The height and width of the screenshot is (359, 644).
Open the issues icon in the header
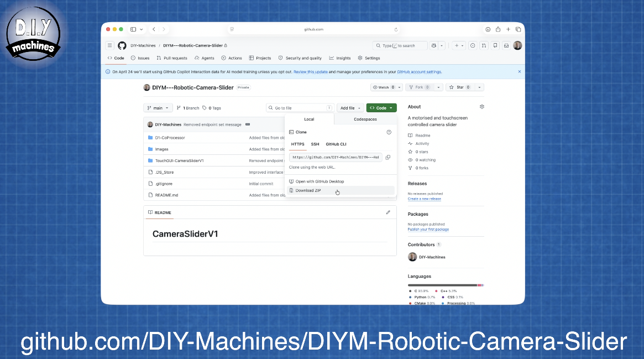pyautogui.click(x=473, y=45)
